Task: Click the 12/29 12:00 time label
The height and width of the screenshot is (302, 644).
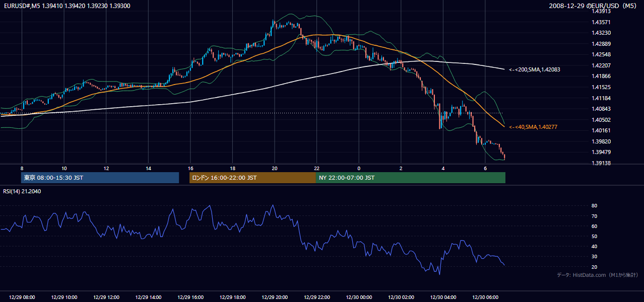Action: point(106,297)
